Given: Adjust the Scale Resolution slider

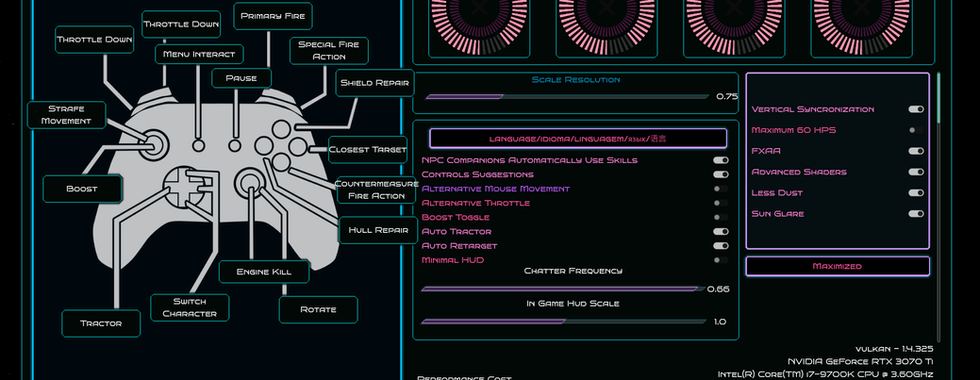Looking at the screenshot, I should [x=567, y=96].
